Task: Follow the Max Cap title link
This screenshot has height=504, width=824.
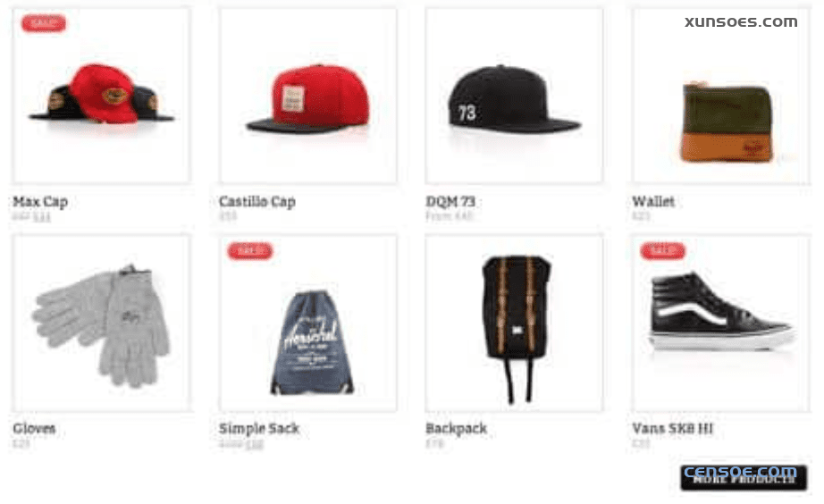Action: [x=40, y=201]
